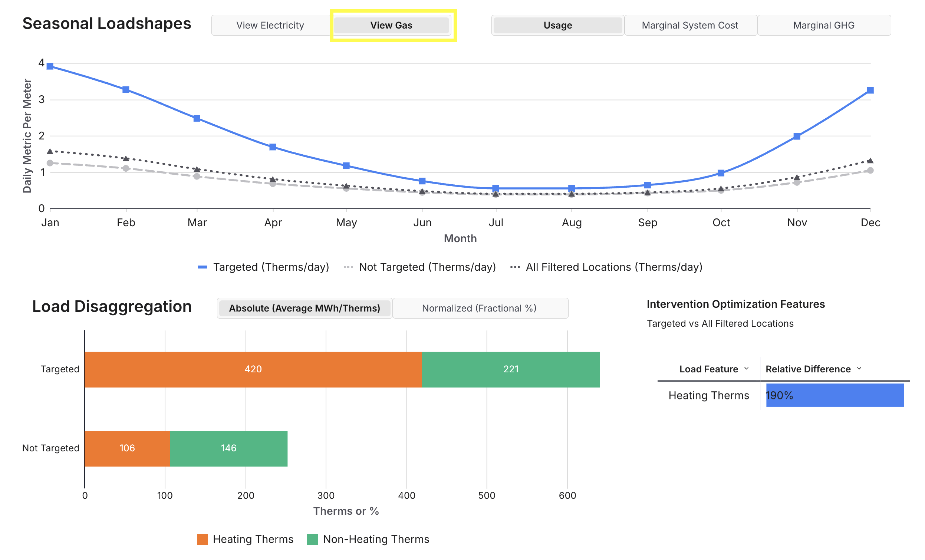
Task: Click All Filtered Locations January triangle marker
Action: 50,151
